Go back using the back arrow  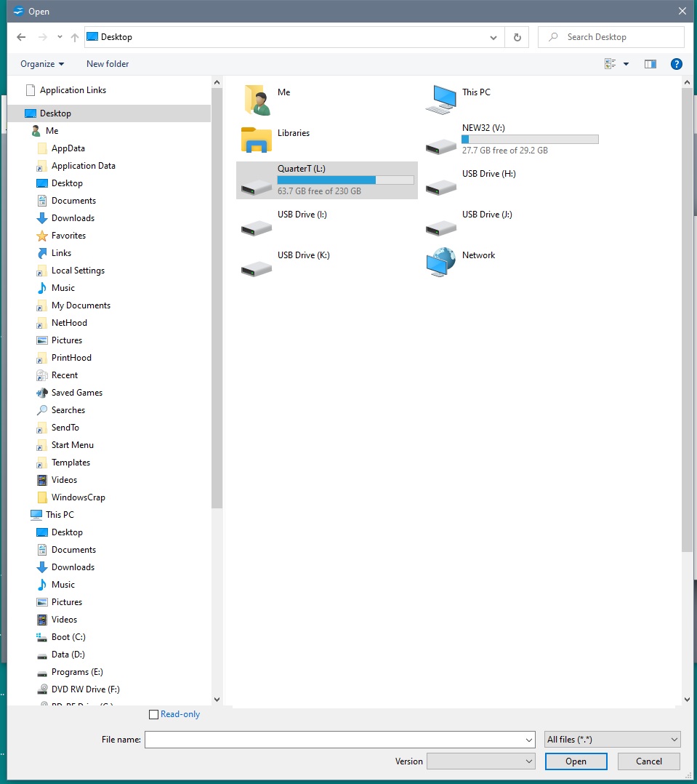[x=21, y=37]
